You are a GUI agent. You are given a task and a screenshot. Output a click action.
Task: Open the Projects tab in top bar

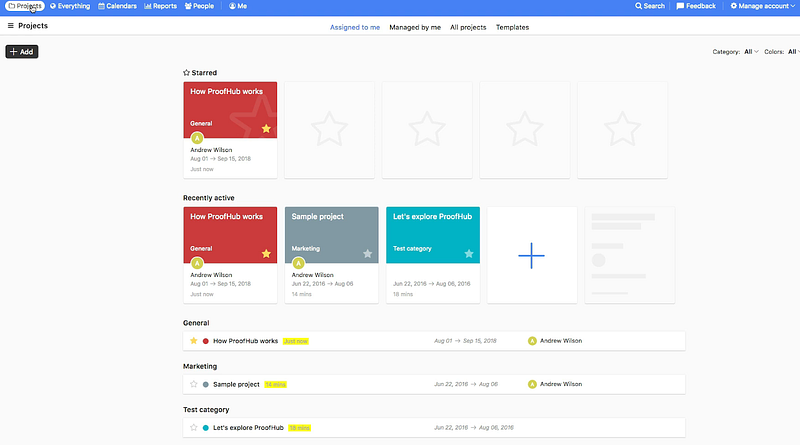pyautogui.click(x=25, y=6)
